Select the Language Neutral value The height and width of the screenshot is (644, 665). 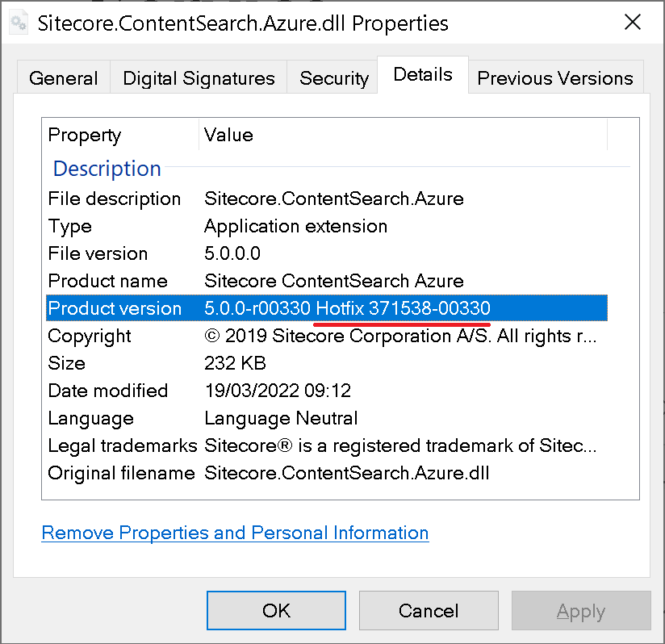click(281, 418)
